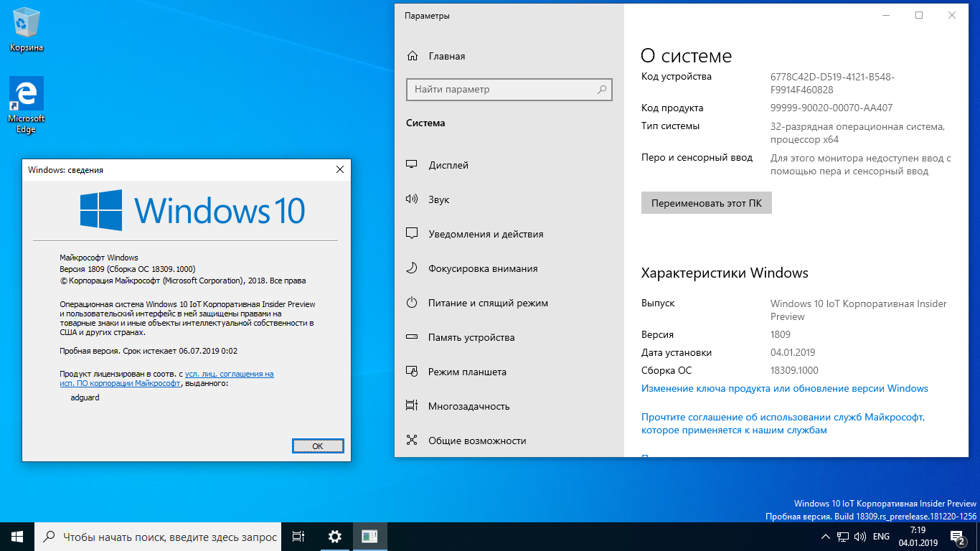Show hidden tray icons chevron
The height and width of the screenshot is (551, 980).
825,537
